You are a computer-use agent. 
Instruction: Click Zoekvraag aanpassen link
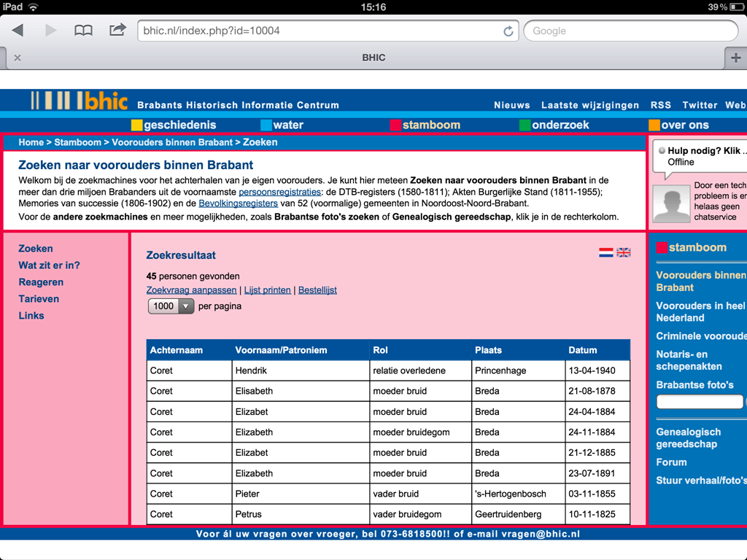(191, 290)
